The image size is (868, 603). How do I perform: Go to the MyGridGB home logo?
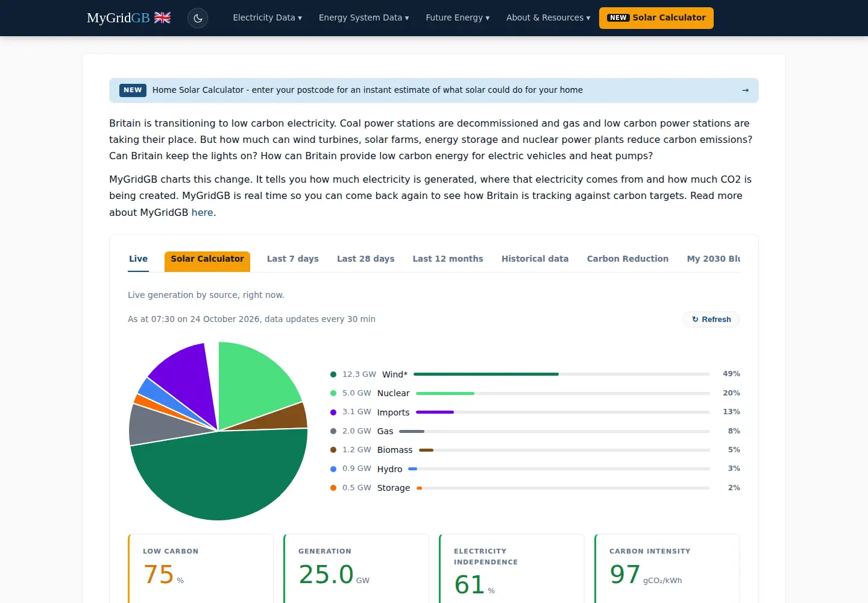coord(128,18)
